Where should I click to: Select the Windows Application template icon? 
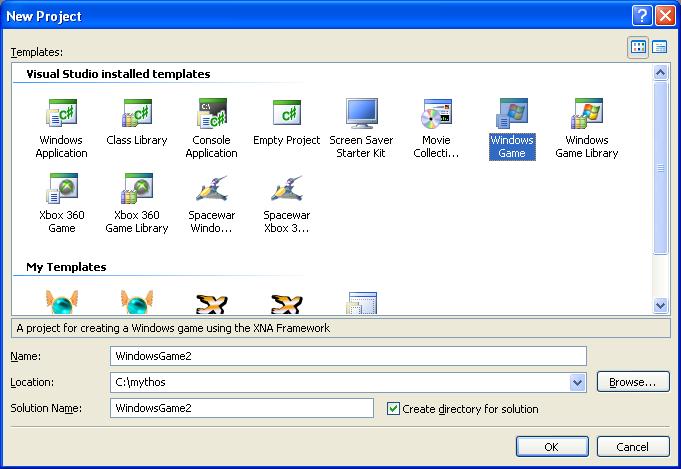click(62, 113)
